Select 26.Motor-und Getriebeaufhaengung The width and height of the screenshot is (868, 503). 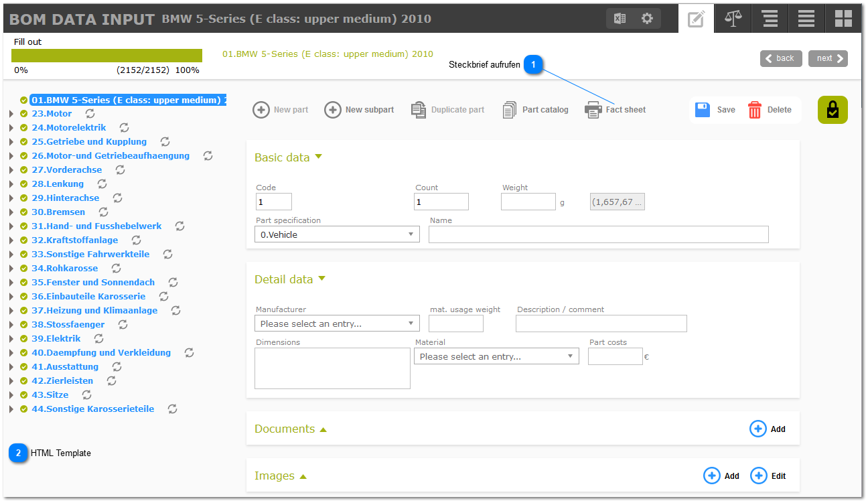tap(111, 156)
